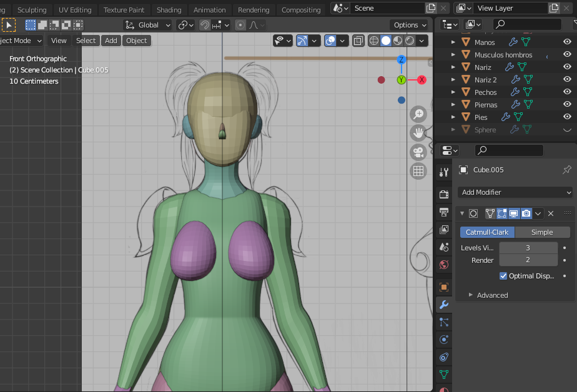Select the Simple subdivision type button
This screenshot has height=392, width=577.
[x=541, y=232]
